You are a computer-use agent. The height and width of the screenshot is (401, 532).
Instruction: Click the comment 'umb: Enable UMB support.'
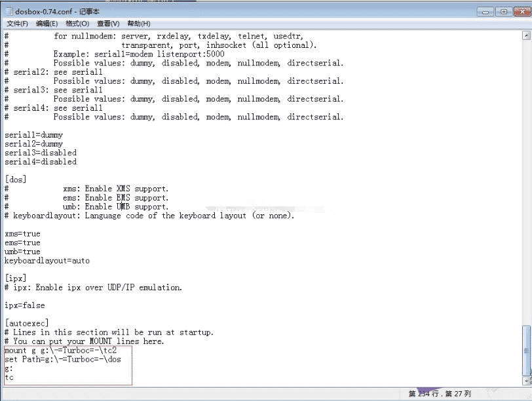115,206
